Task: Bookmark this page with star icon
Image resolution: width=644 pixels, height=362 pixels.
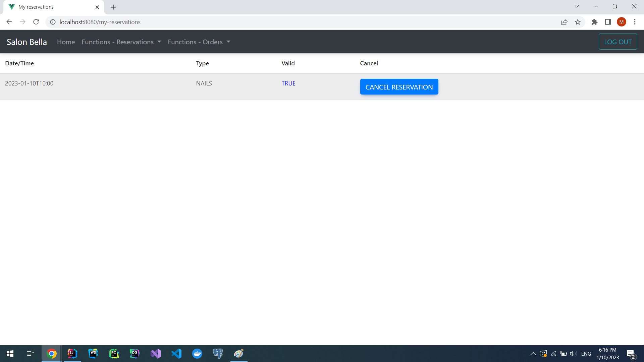Action: [578, 22]
